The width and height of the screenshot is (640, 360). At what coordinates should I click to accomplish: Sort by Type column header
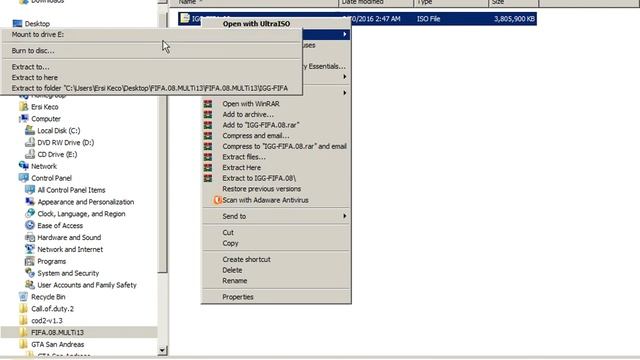point(451,2)
